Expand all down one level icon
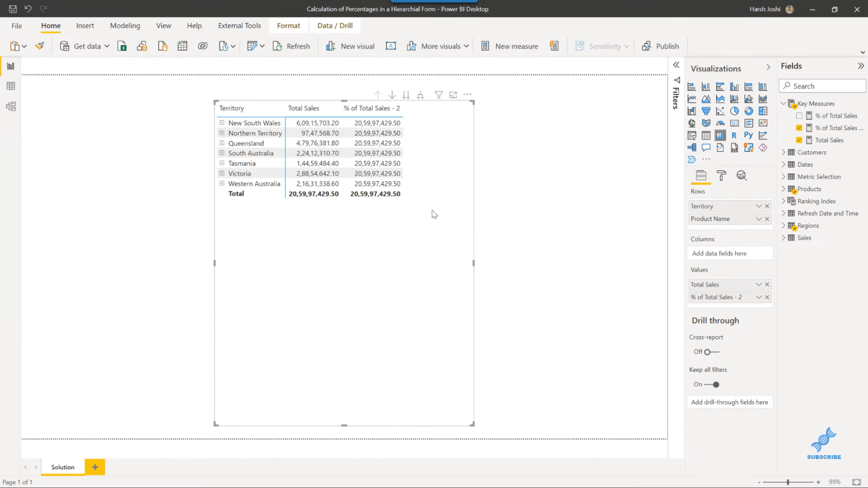868x488 pixels. 421,95
